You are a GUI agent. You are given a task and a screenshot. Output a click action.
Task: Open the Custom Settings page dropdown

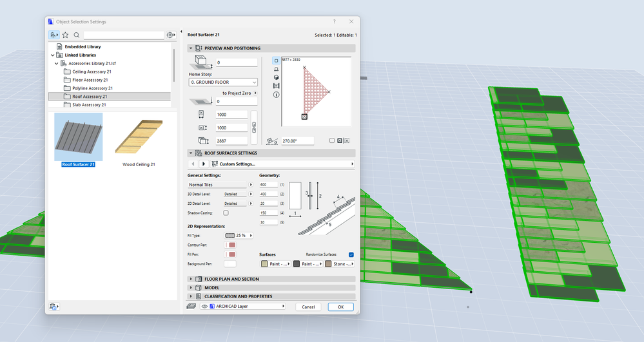(282, 164)
